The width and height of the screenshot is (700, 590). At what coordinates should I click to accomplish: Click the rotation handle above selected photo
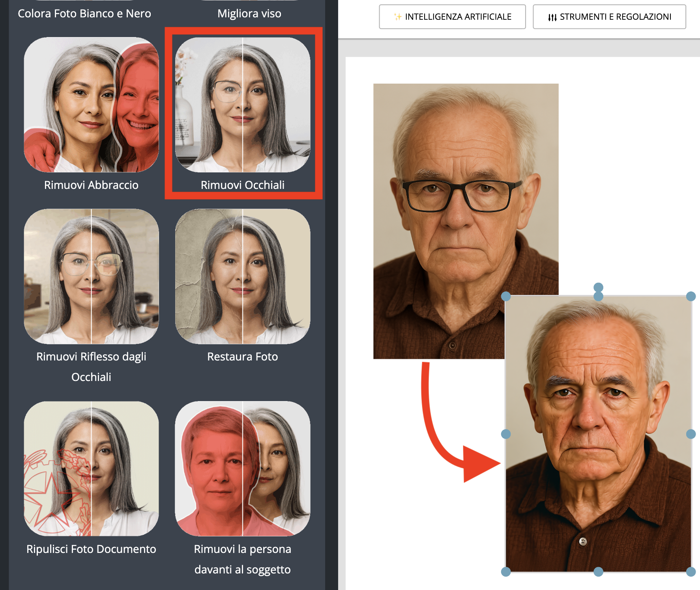(x=598, y=287)
